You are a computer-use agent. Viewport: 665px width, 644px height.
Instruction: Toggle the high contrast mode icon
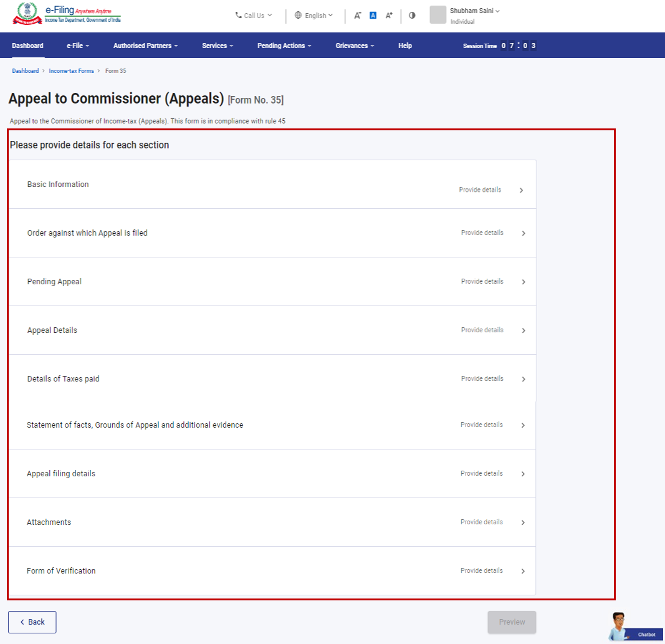tap(412, 16)
